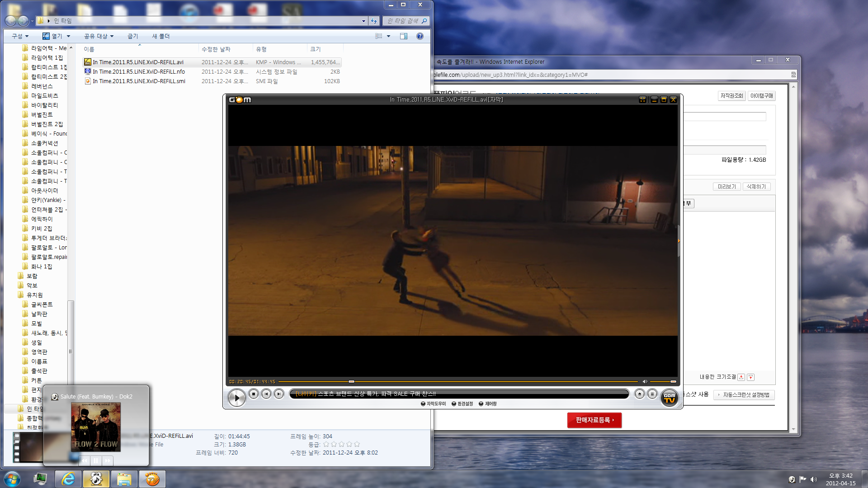Sort by 수정한 날짜 column header
Screen dimensions: 868x488
click(x=225, y=49)
